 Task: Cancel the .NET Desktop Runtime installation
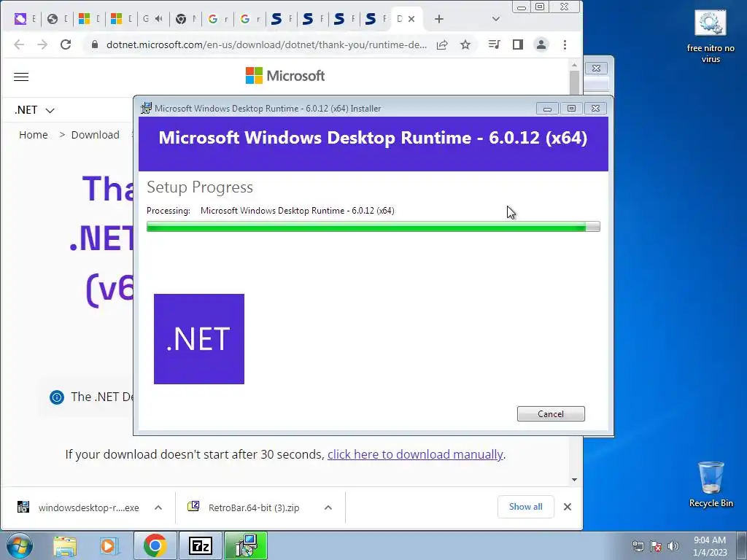551,414
